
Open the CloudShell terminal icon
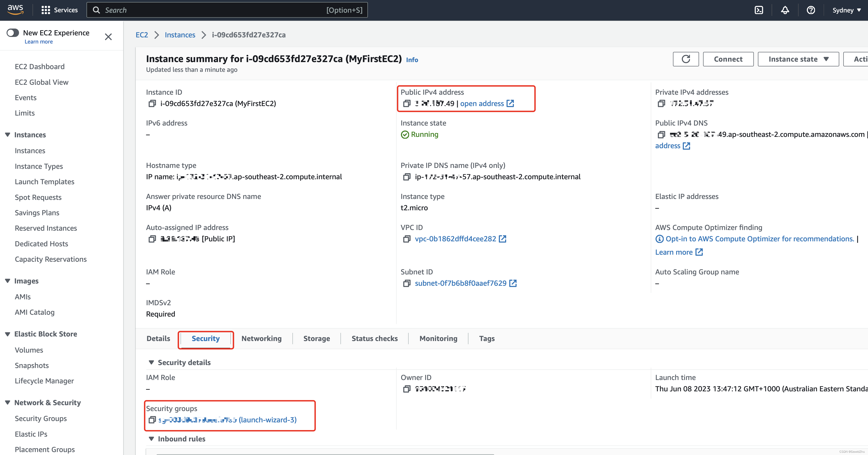click(759, 10)
